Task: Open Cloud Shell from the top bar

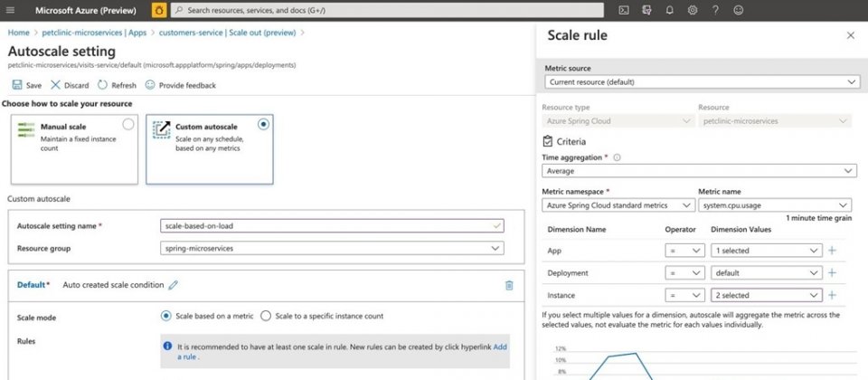Action: tap(623, 10)
